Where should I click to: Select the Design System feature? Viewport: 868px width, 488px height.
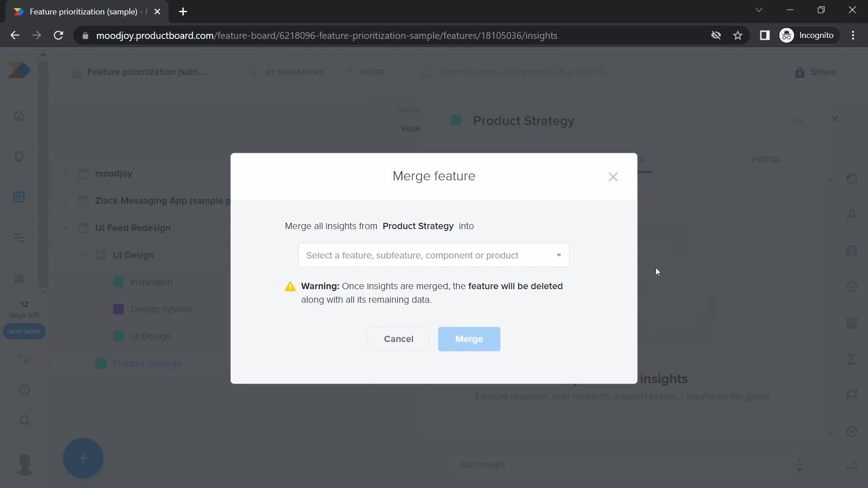click(x=161, y=309)
